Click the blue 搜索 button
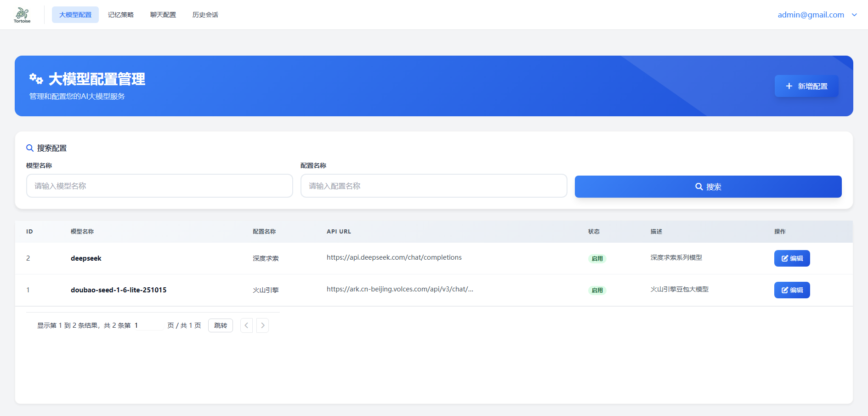Image resolution: width=868 pixels, height=416 pixels. (708, 187)
